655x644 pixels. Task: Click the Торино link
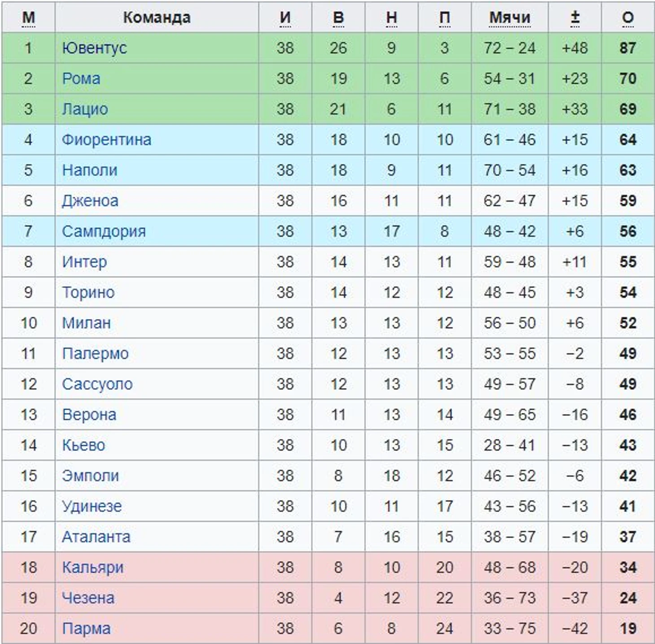point(88,292)
